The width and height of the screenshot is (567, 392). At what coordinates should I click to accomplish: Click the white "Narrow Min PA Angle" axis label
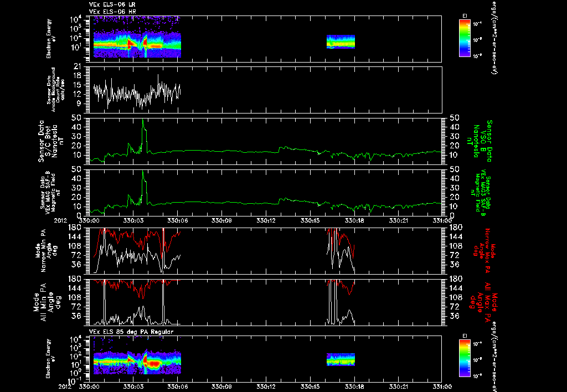click(x=46, y=251)
